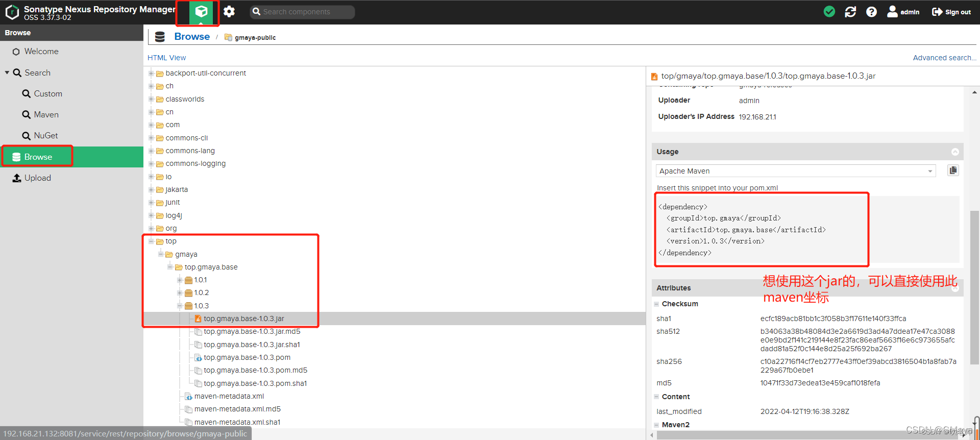Collapse the Usage panel with its toggle

point(955,152)
